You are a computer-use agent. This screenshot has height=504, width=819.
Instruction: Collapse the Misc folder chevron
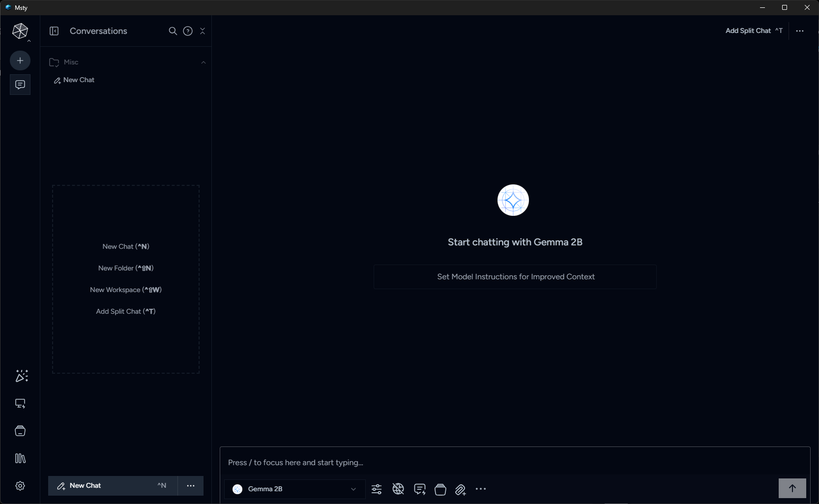tap(204, 62)
